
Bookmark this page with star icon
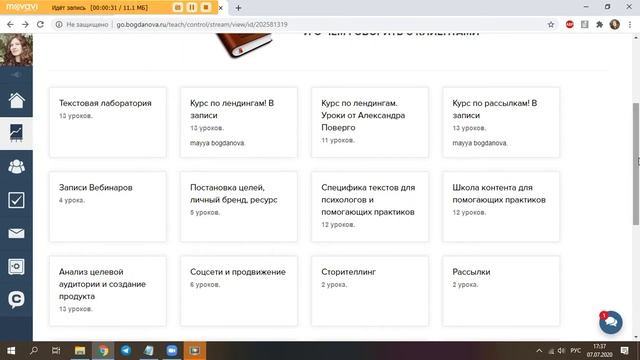coord(551,24)
